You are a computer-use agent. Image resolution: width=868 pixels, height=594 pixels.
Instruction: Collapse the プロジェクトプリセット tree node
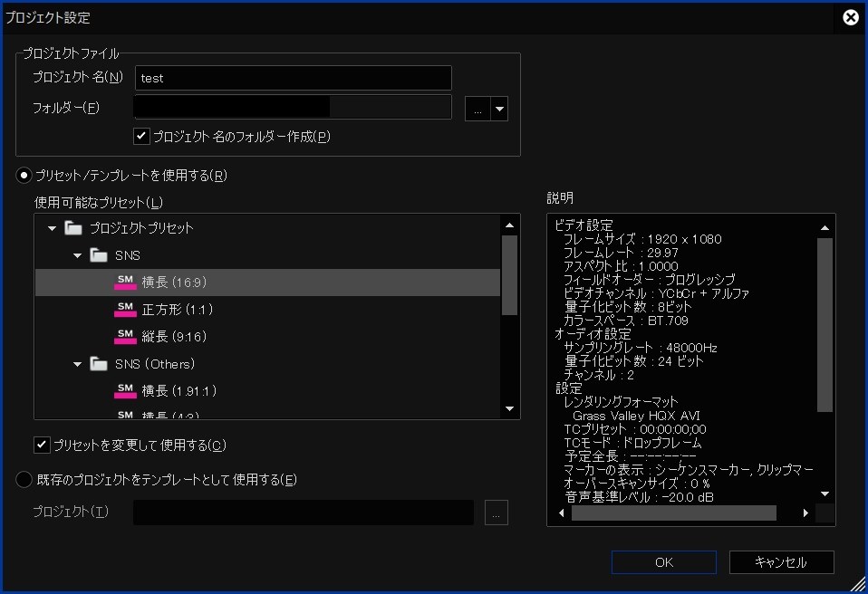(x=53, y=228)
